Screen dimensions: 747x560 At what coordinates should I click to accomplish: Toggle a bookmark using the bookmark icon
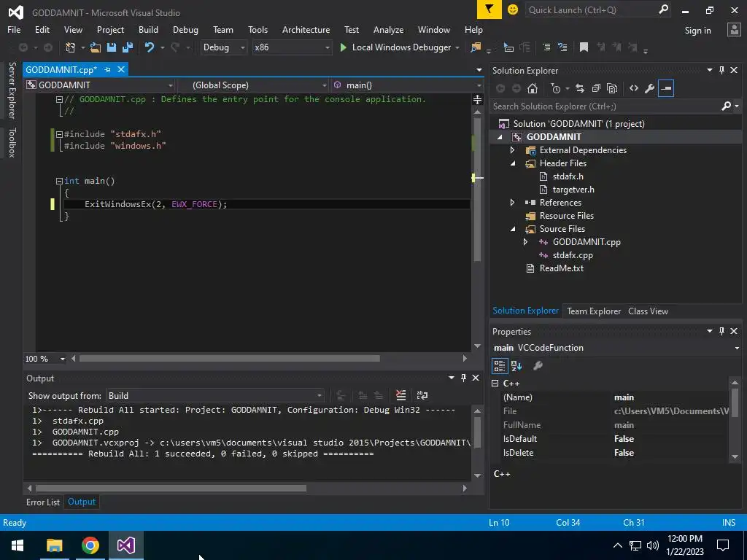pos(584,47)
